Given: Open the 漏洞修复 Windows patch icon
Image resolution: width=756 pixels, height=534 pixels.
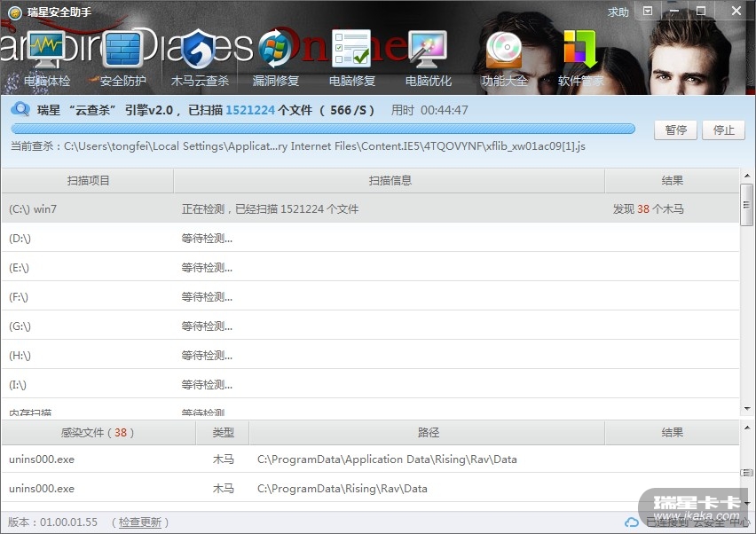Looking at the screenshot, I should coord(275,49).
